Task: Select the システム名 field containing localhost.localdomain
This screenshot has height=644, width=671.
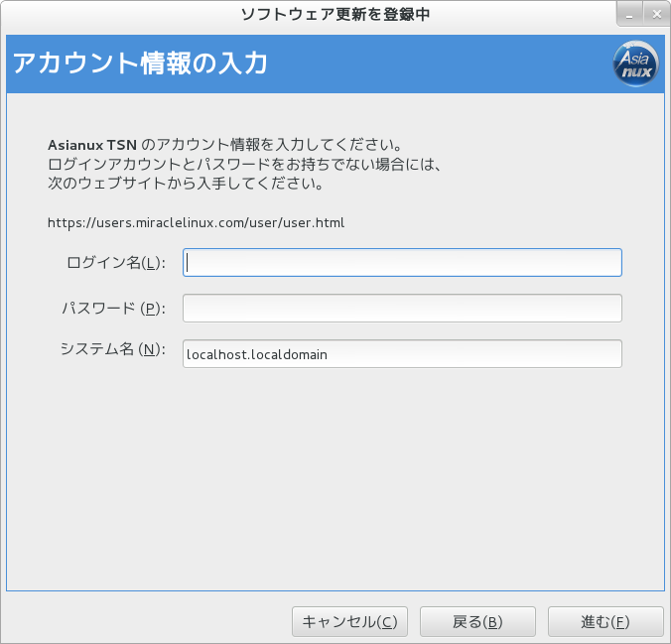Action: click(x=402, y=354)
